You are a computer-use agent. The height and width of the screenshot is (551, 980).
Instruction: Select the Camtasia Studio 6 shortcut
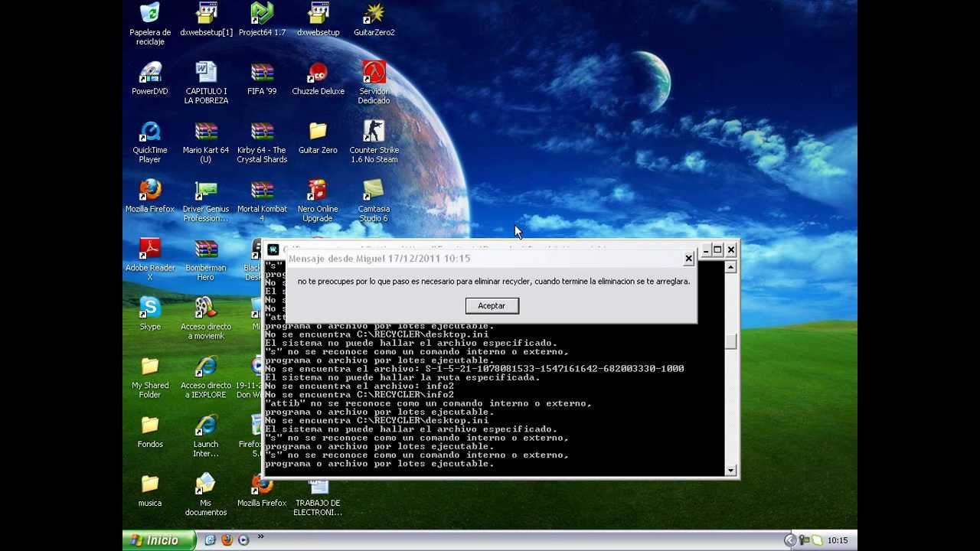(374, 201)
